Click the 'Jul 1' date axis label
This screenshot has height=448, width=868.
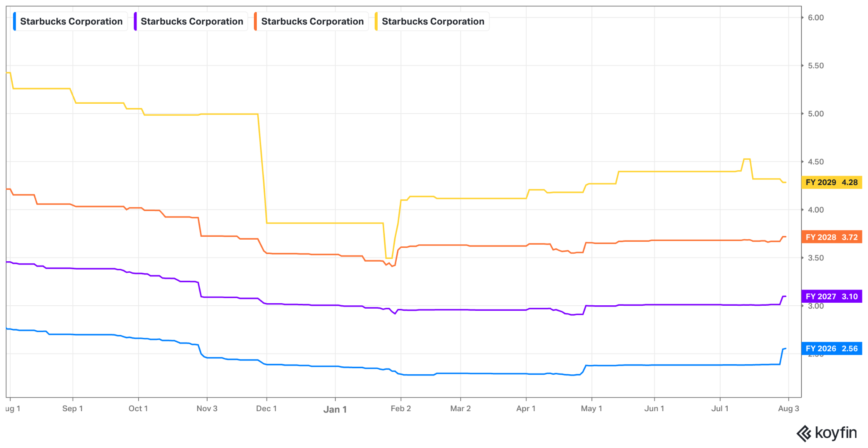720,409
